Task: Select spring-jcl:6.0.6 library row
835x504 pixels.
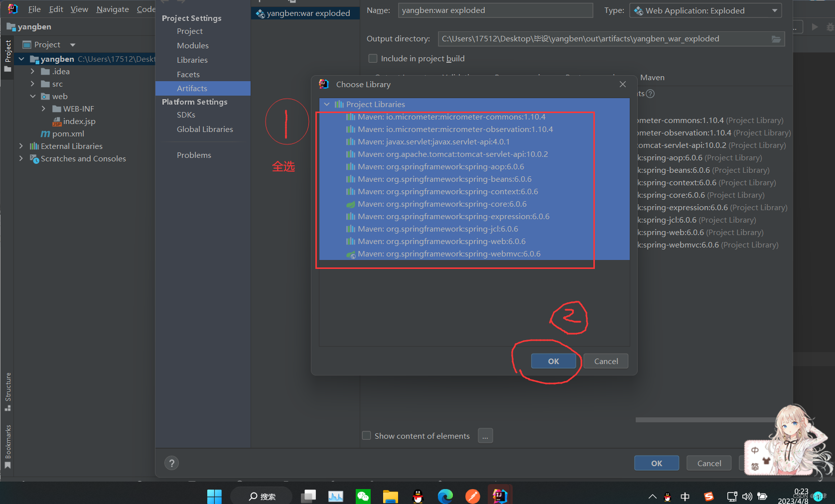Action: tap(474, 229)
